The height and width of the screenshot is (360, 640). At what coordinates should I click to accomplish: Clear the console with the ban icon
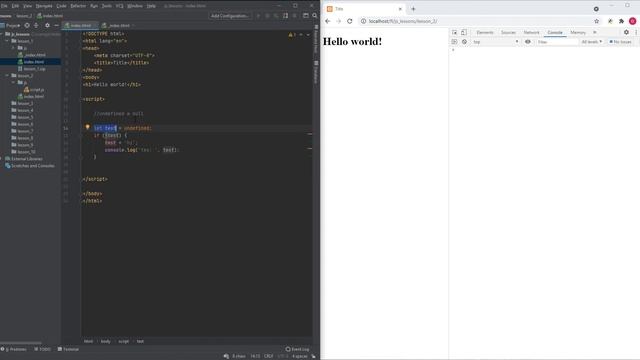click(464, 42)
